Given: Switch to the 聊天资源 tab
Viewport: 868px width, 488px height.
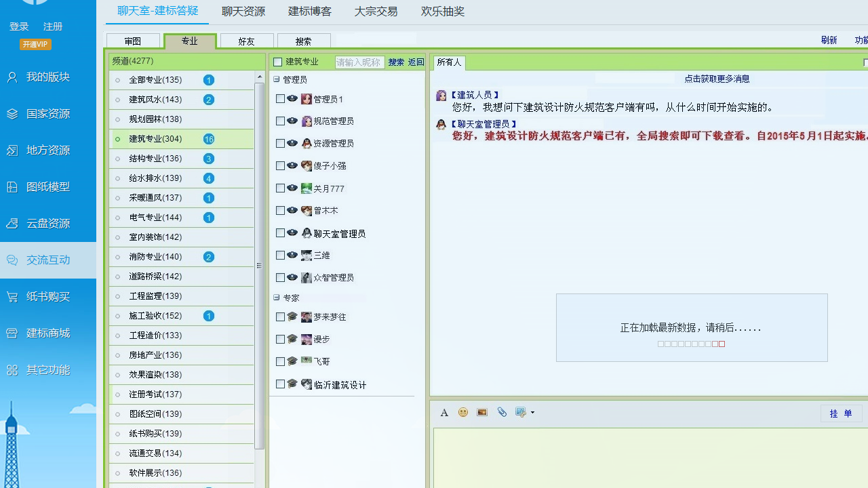Looking at the screenshot, I should tap(243, 12).
